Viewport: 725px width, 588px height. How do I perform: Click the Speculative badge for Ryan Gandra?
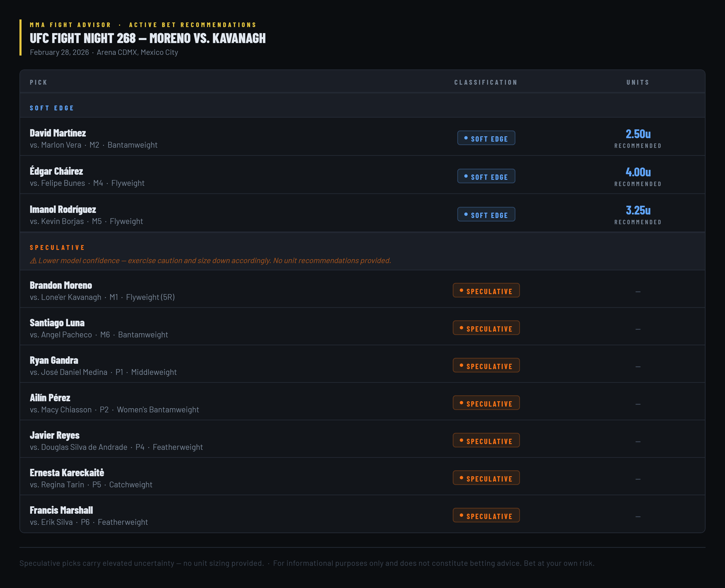click(x=486, y=365)
